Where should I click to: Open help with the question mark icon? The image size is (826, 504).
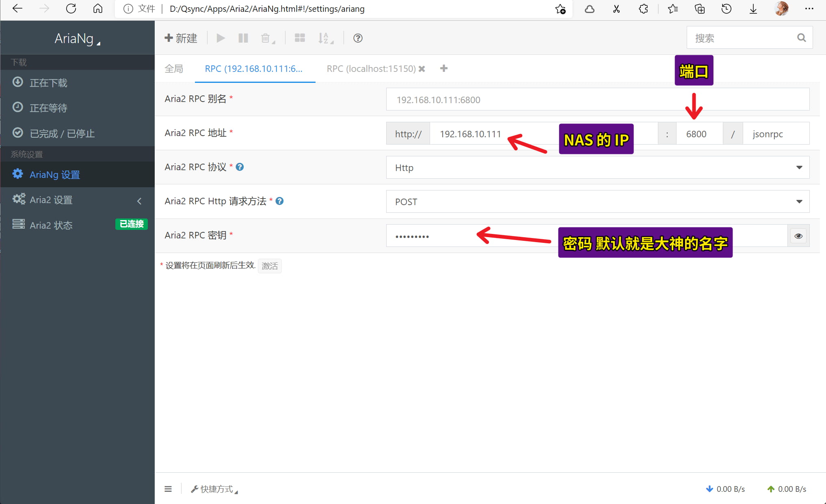pyautogui.click(x=357, y=38)
